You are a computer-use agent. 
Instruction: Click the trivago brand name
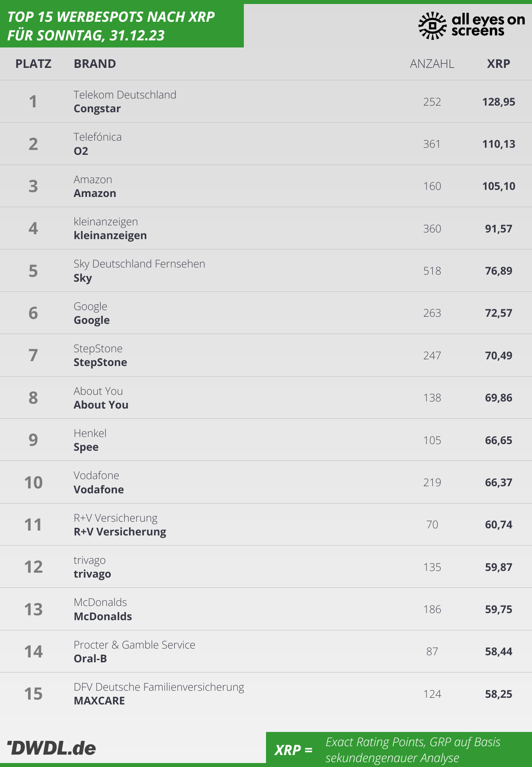pos(92,574)
